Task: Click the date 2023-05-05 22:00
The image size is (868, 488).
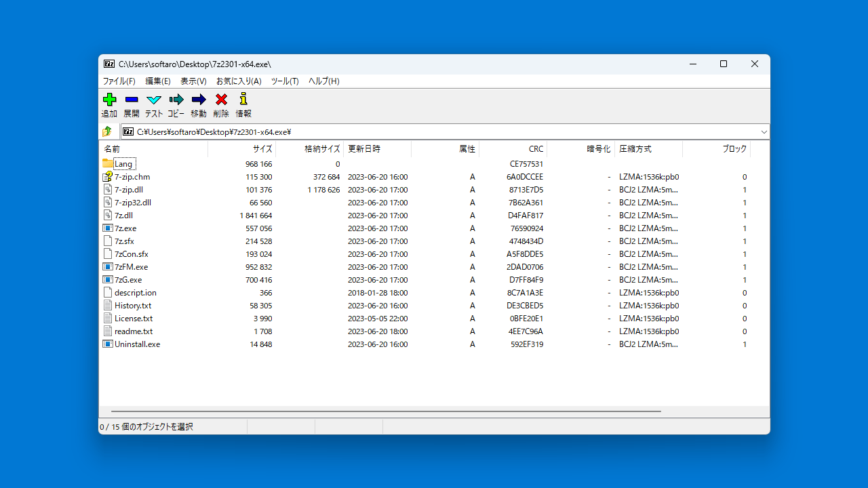Action: coord(378,319)
